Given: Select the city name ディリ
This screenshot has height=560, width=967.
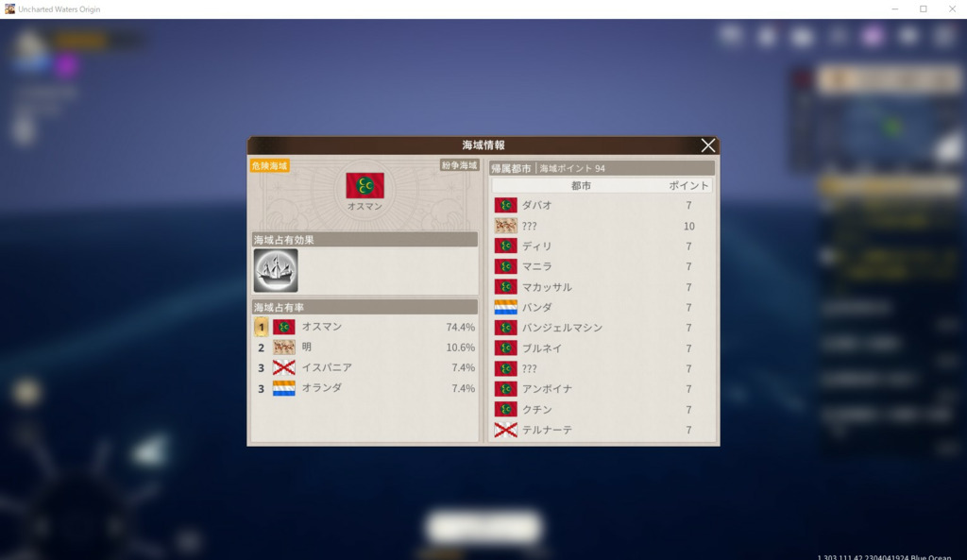Looking at the screenshot, I should 537,246.
